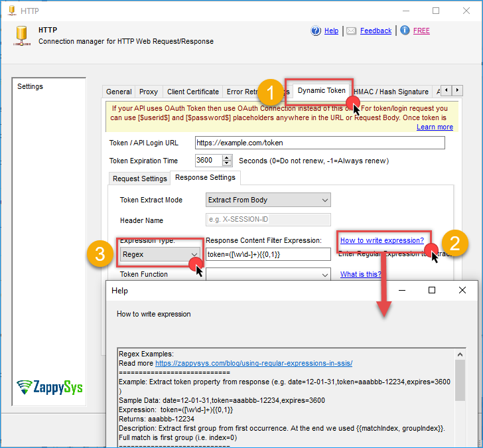Click the Response Content Filter Expression field
This screenshot has width=483, height=448.
pyautogui.click(x=268, y=254)
